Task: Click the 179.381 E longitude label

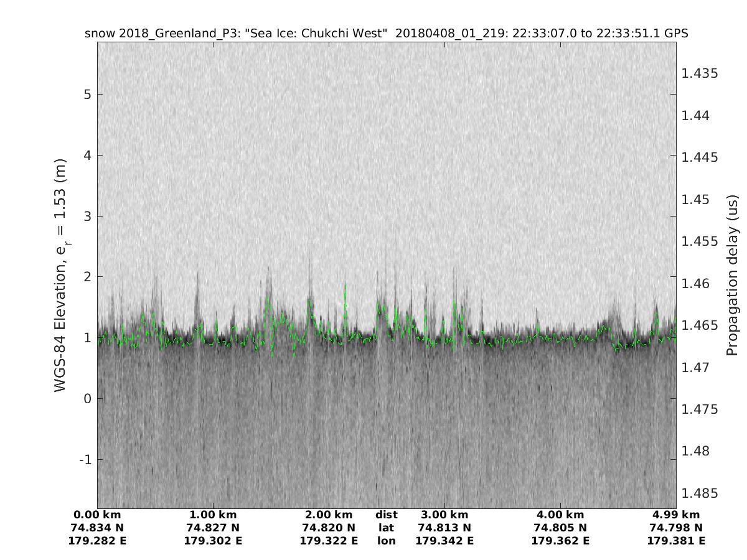Action: coord(676,541)
